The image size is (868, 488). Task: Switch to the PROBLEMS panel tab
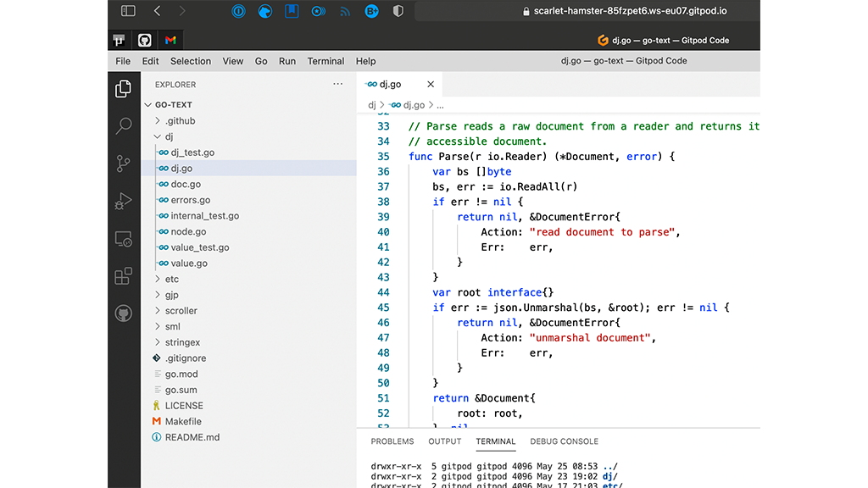(x=392, y=441)
